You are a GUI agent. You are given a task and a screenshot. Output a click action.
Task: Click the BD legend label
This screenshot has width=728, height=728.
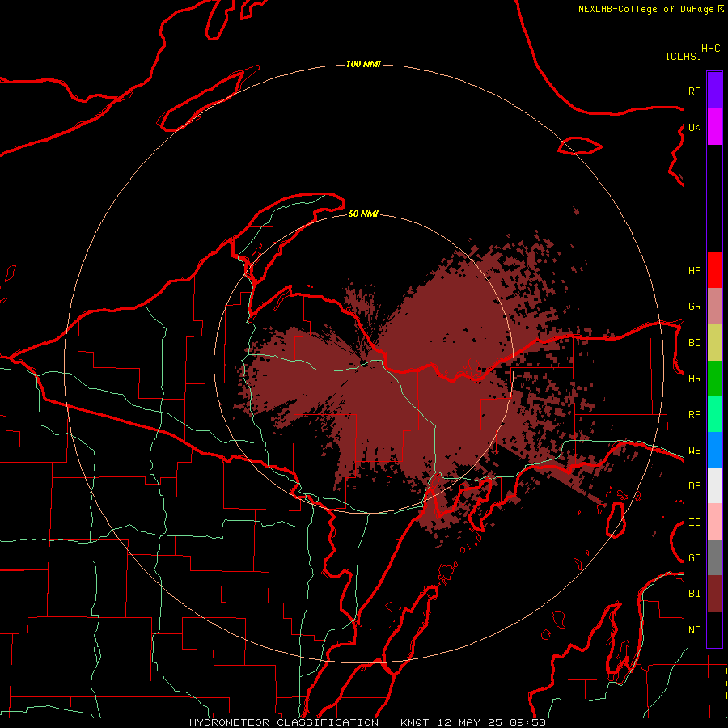(x=694, y=343)
